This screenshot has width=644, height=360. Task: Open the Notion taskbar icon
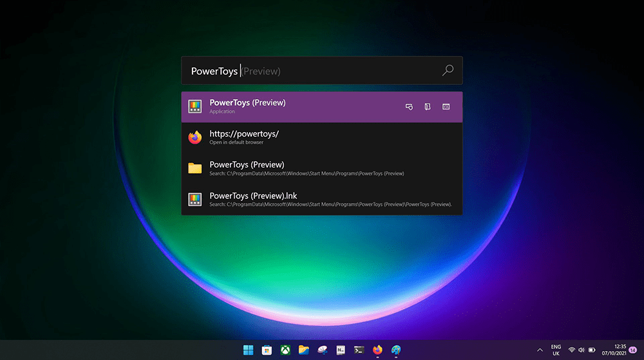341,350
